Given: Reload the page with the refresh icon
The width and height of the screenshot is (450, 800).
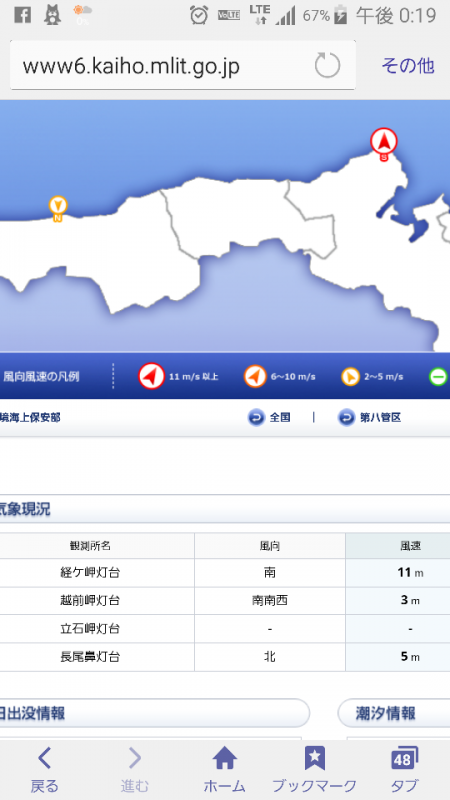Looking at the screenshot, I should 327,65.
